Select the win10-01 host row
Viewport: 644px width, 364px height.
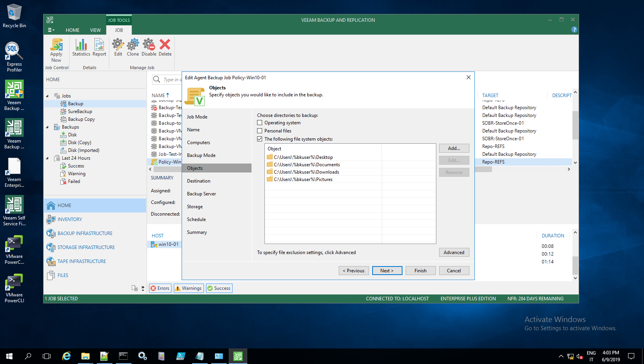click(x=165, y=244)
